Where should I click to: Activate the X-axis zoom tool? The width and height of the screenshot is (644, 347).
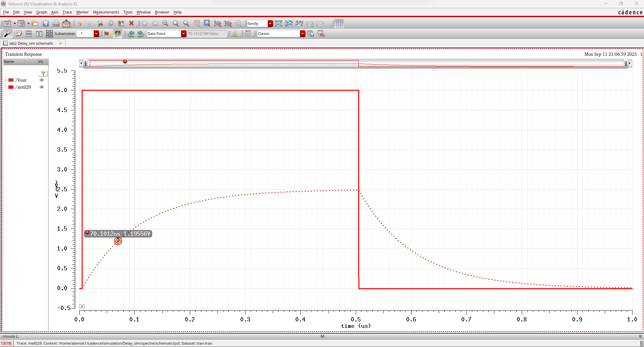218,24
